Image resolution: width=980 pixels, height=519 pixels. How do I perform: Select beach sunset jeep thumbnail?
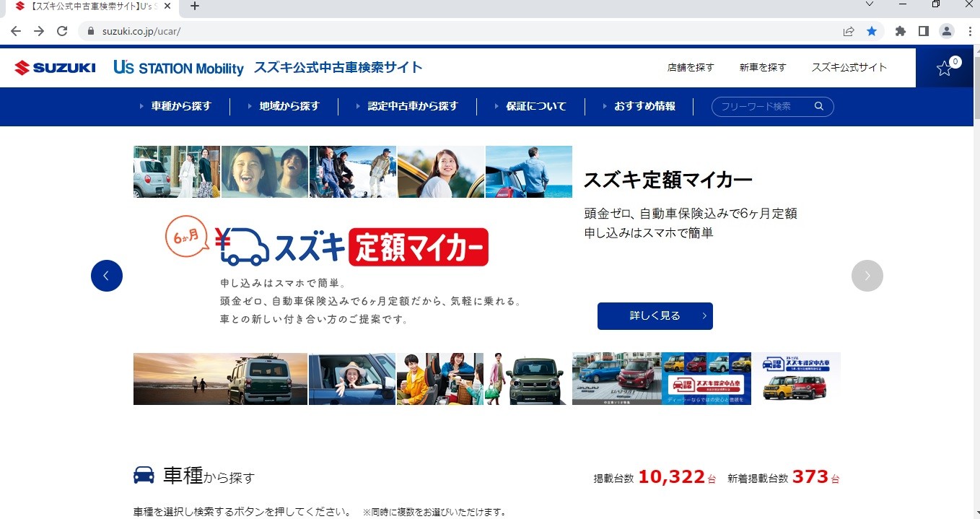click(x=220, y=379)
